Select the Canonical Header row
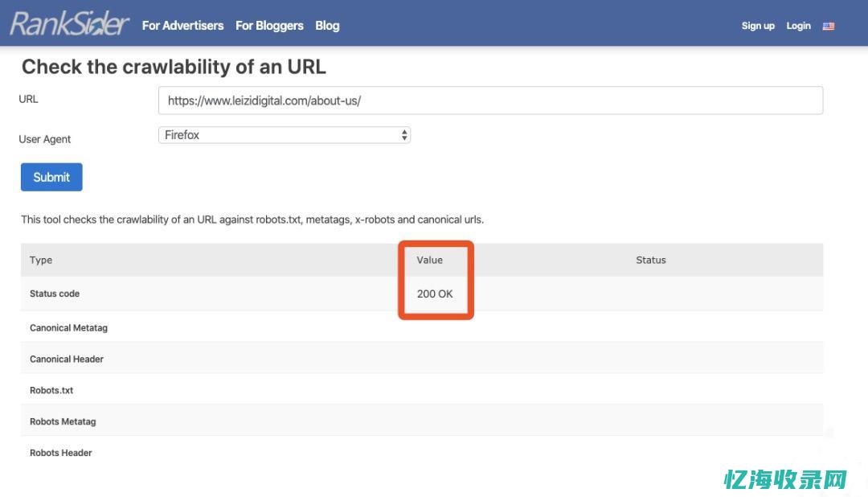Image resolution: width=868 pixels, height=497 pixels. tap(67, 359)
